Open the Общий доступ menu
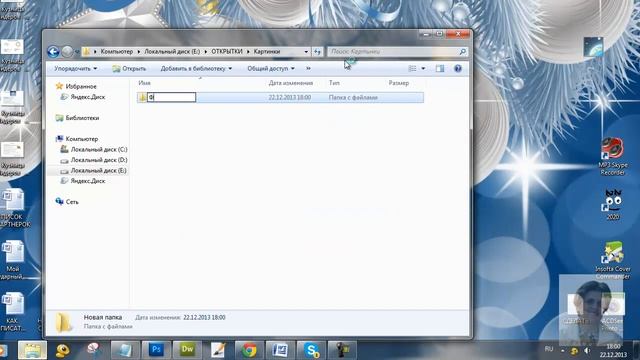This screenshot has height=360, width=640. coord(271,69)
